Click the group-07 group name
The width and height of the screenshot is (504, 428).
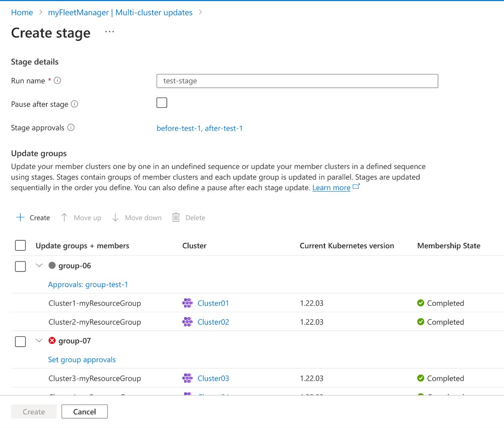pos(75,340)
